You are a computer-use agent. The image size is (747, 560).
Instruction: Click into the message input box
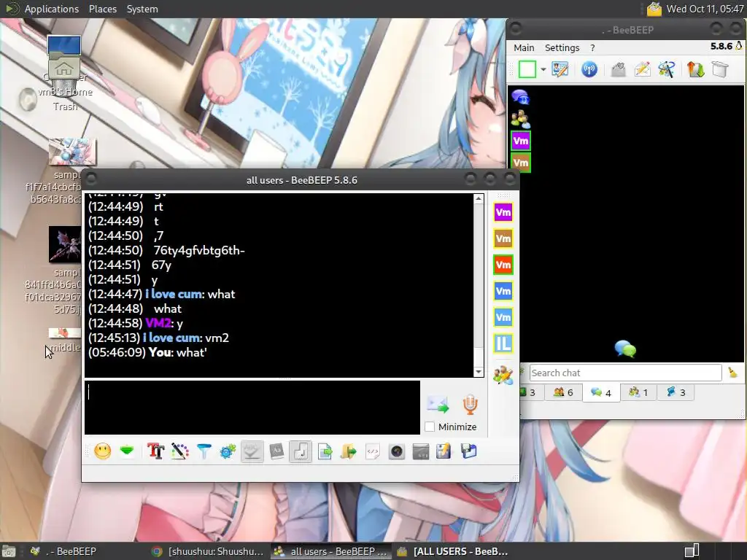[x=252, y=408]
